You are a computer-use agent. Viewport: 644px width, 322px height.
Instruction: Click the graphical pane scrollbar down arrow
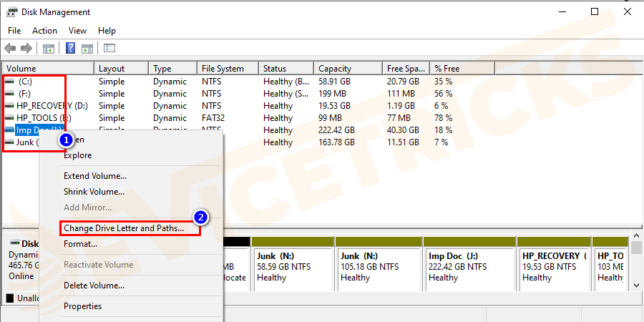coord(636,285)
